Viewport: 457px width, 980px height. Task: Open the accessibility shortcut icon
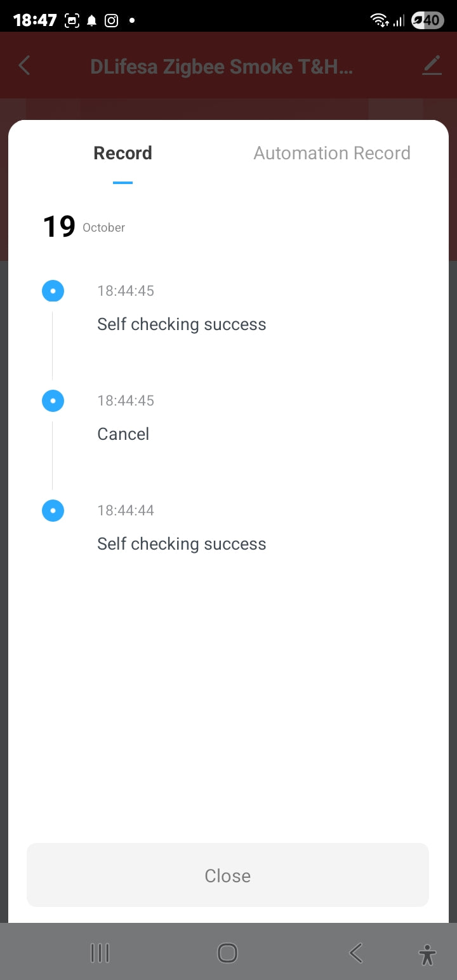click(x=427, y=954)
